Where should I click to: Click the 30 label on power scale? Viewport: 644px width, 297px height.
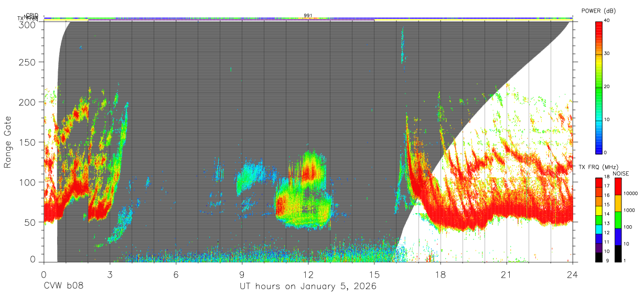tap(607, 53)
